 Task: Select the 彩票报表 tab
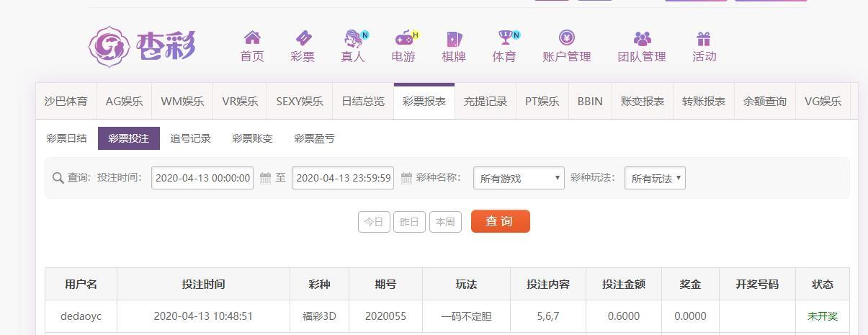(x=424, y=102)
